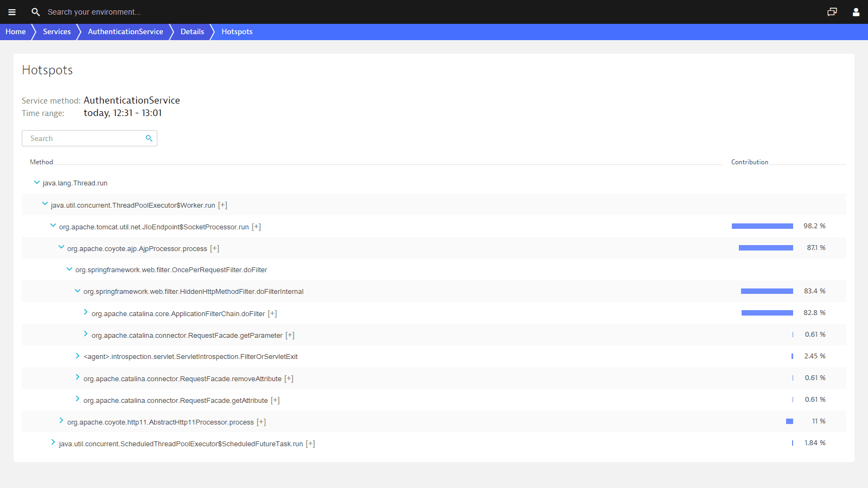Collapse AjpProcessor.process node
Image resolution: width=868 pixels, height=488 pixels.
point(61,247)
